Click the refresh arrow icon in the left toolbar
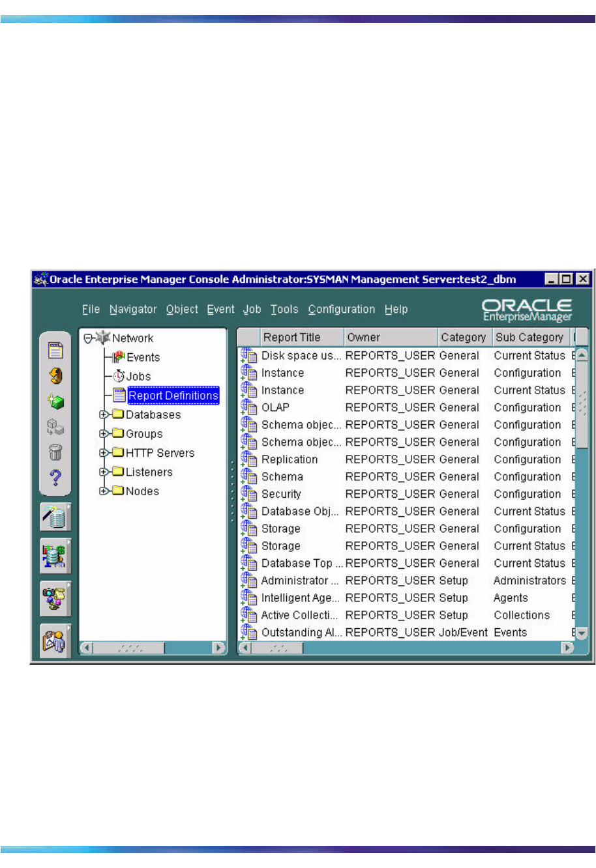 coord(56,376)
